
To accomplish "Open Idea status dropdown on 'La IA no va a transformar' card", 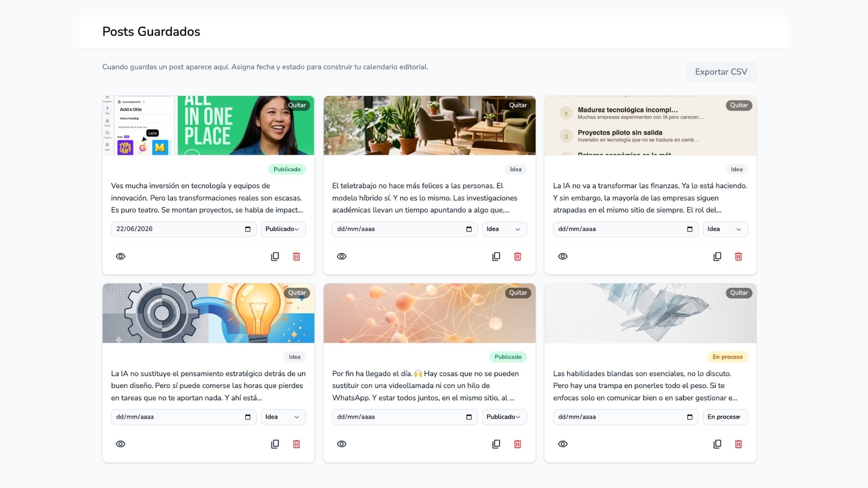I will (x=725, y=229).
